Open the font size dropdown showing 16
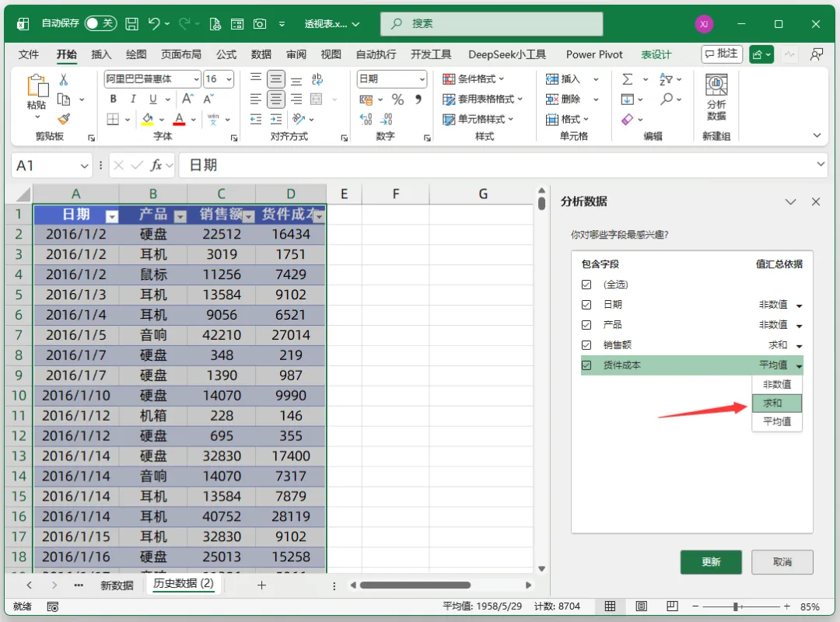Image resolution: width=840 pixels, height=622 pixels. point(229,79)
